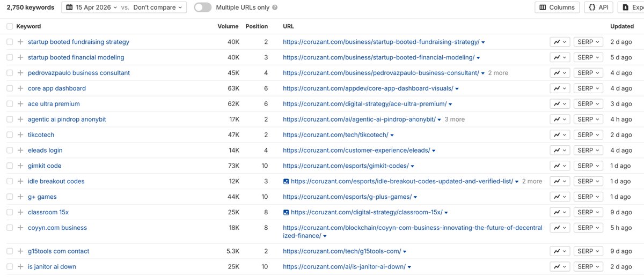The height and width of the screenshot is (277, 644).
Task: Toggle the Multiple URLs only switch
Action: click(x=202, y=8)
